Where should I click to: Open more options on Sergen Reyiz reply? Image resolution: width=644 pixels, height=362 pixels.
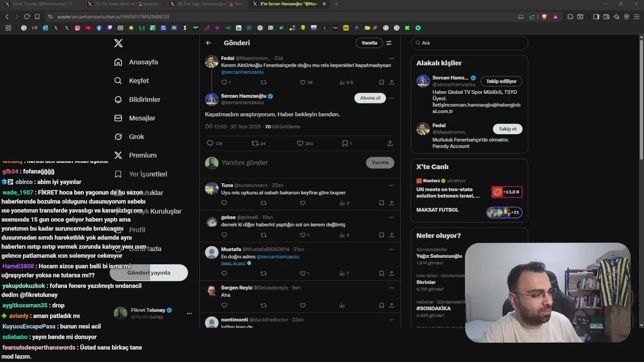point(391,288)
